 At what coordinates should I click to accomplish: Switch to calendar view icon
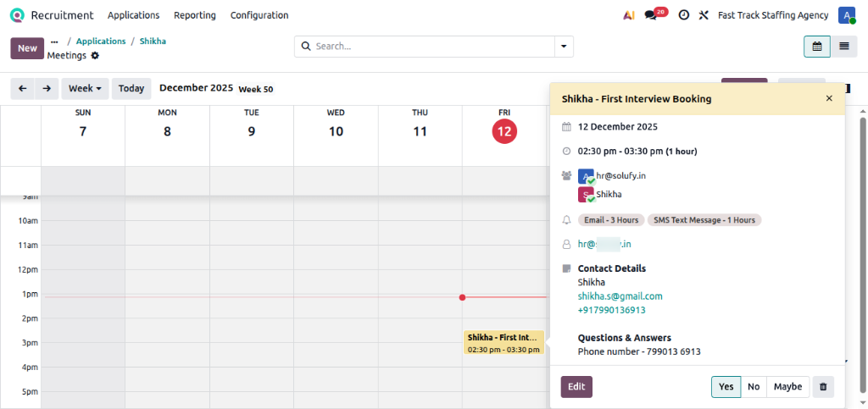(x=817, y=47)
